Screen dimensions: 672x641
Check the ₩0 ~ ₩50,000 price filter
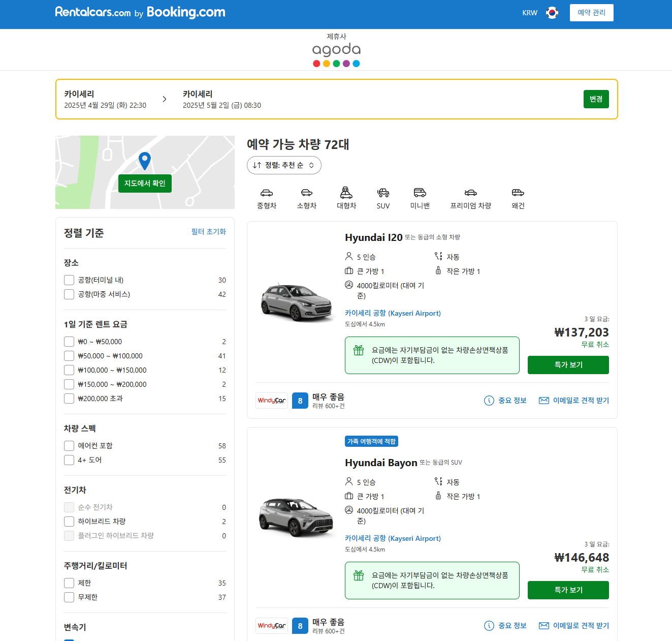(69, 342)
